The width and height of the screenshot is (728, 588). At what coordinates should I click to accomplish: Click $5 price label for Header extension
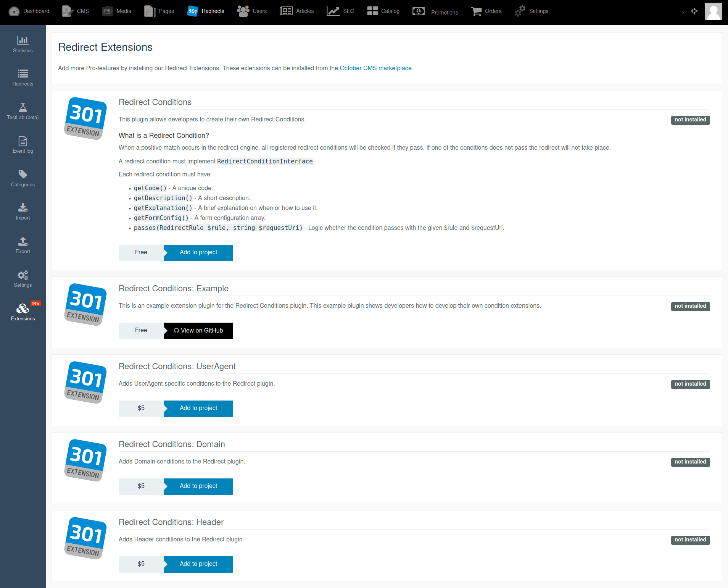[141, 564]
